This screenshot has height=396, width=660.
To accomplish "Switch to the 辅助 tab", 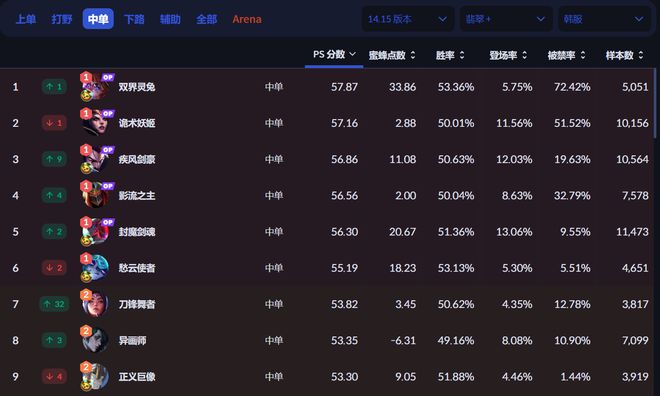I will click(170, 19).
